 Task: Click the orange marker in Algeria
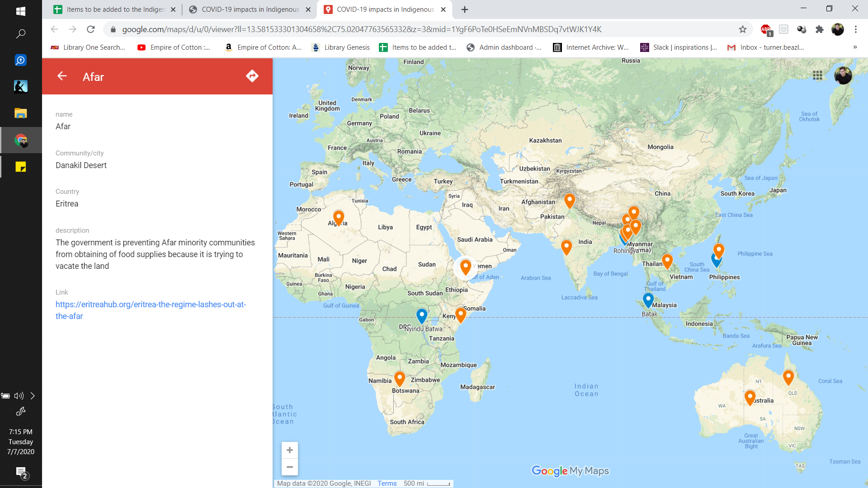tap(338, 217)
